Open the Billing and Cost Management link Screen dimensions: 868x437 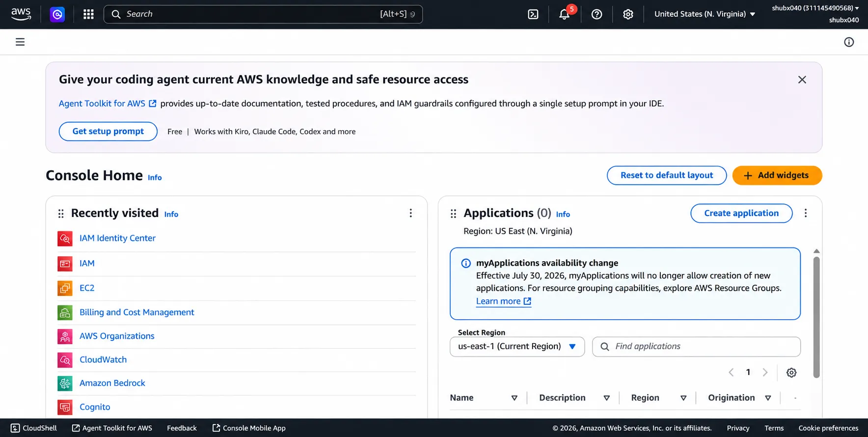click(137, 312)
